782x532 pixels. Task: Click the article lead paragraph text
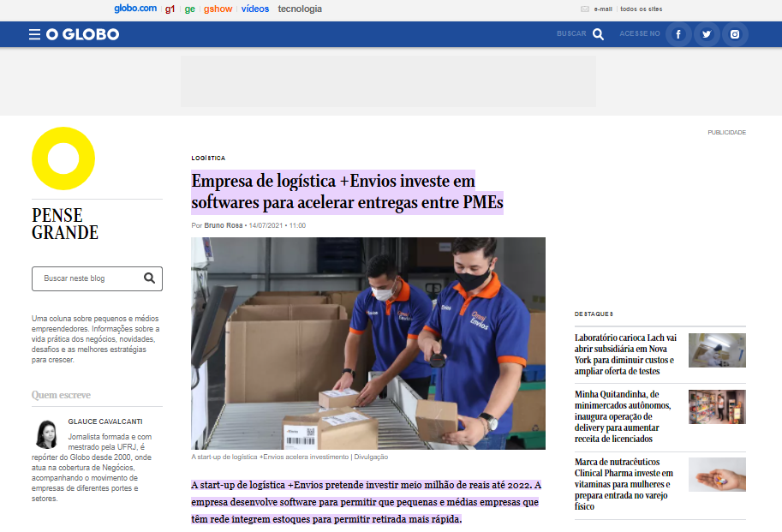pyautogui.click(x=366, y=502)
